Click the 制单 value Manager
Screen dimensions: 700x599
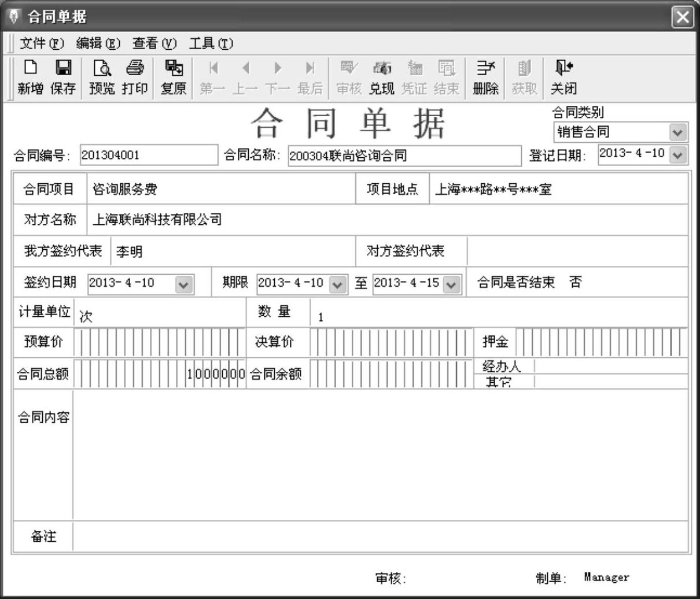point(606,577)
